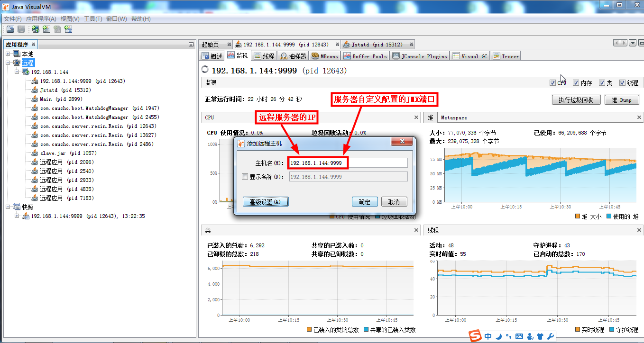The width and height of the screenshot is (644, 343).
Task: Uncheck the 内存 monitor checkbox
Action: [x=576, y=83]
